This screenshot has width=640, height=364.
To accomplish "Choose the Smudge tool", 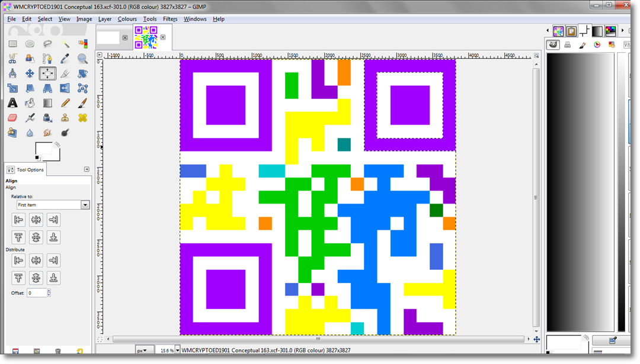I will pyautogui.click(x=47, y=133).
